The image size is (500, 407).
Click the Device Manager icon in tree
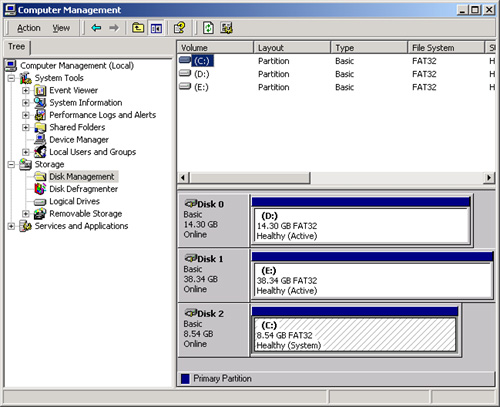click(40, 140)
